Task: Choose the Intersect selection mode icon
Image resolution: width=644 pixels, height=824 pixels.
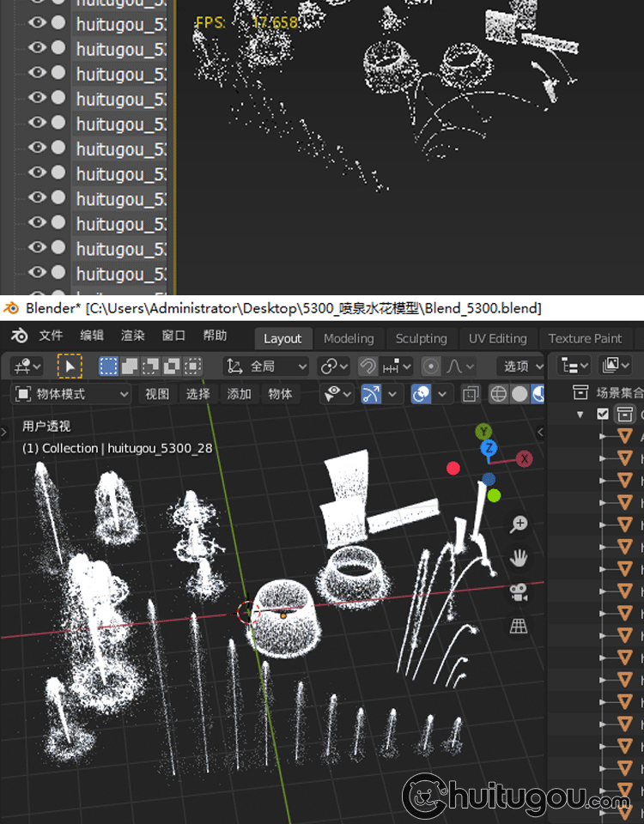Action: click(192, 367)
